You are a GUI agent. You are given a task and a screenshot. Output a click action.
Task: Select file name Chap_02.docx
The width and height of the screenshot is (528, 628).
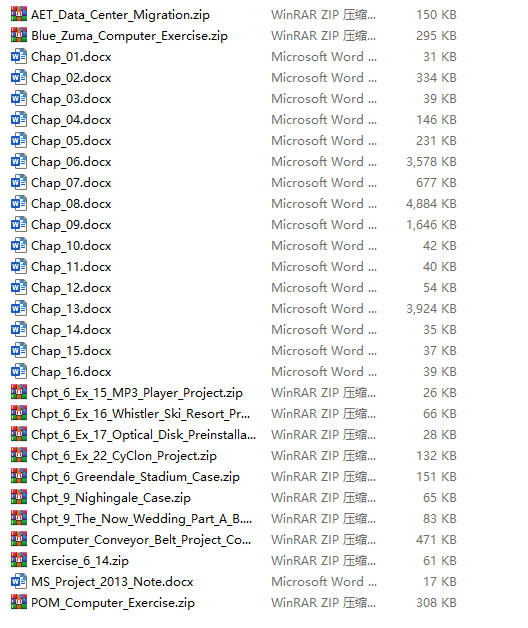pyautogui.click(x=71, y=78)
